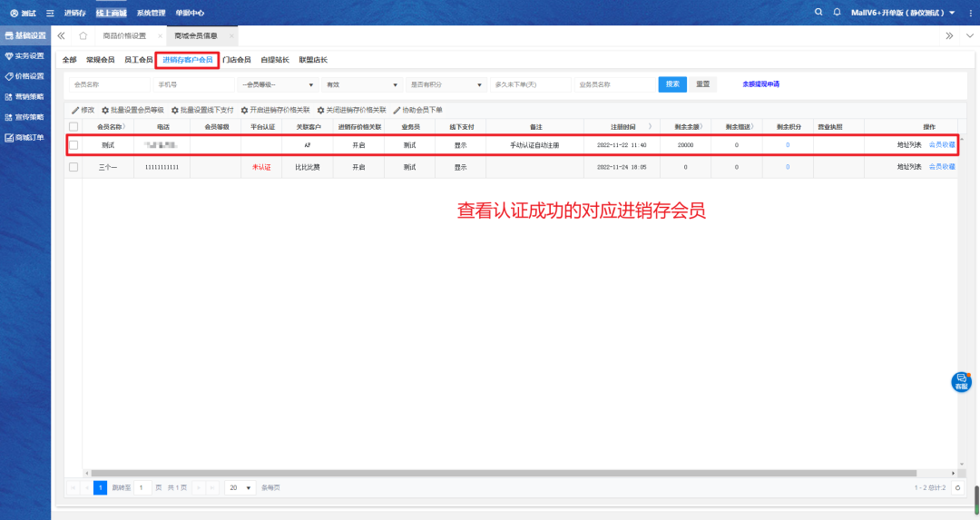The height and width of the screenshot is (520, 980).
Task: Open the notification bell
Action: 837,12
